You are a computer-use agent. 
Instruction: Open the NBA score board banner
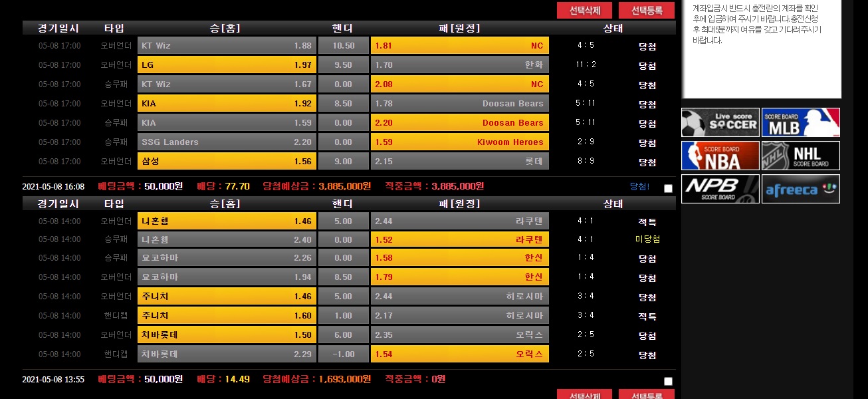[720, 156]
